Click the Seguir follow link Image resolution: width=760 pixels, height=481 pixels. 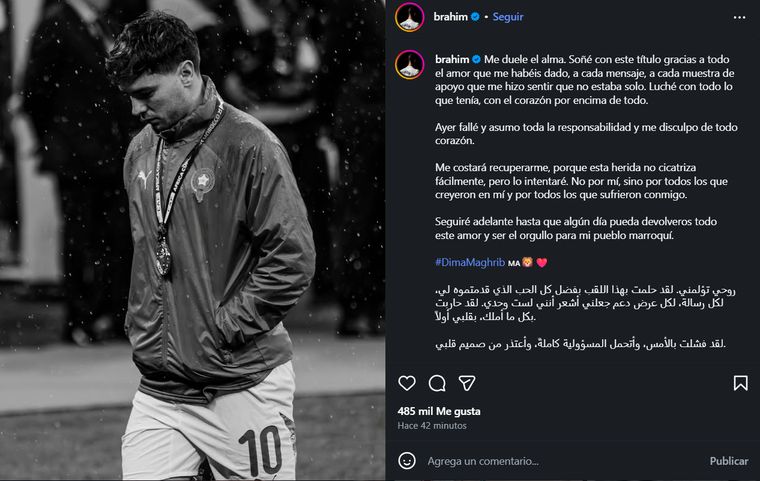(508, 16)
